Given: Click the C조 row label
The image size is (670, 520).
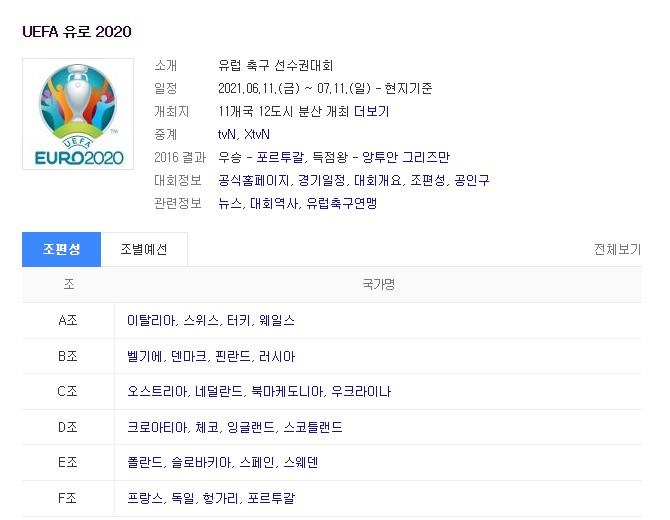Looking at the screenshot, I should [x=68, y=391].
